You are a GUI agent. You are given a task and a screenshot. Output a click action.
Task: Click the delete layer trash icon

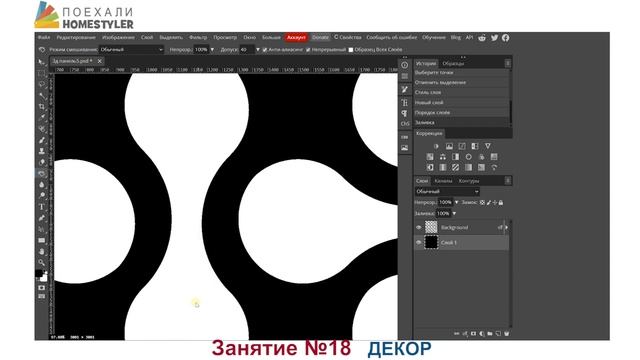506,333
